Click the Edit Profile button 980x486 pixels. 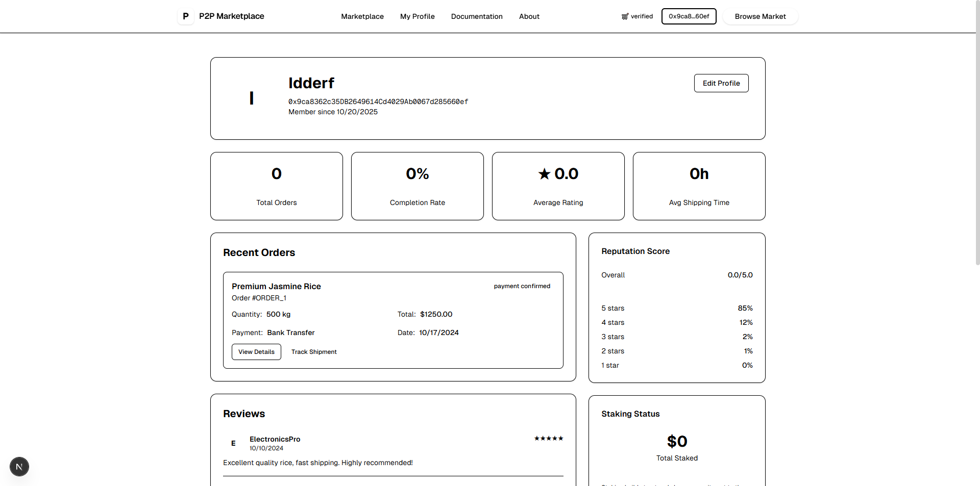click(721, 83)
